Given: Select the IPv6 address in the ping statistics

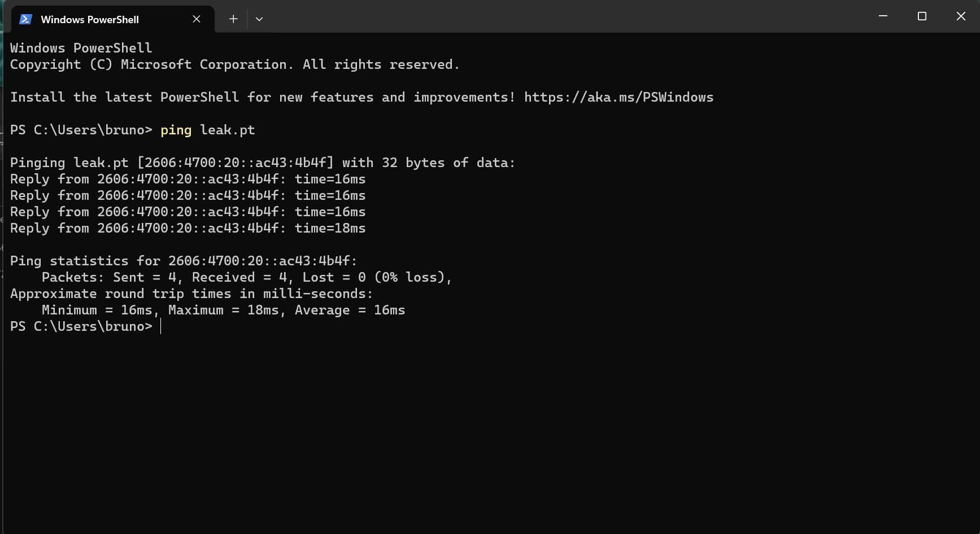Looking at the screenshot, I should [262, 260].
